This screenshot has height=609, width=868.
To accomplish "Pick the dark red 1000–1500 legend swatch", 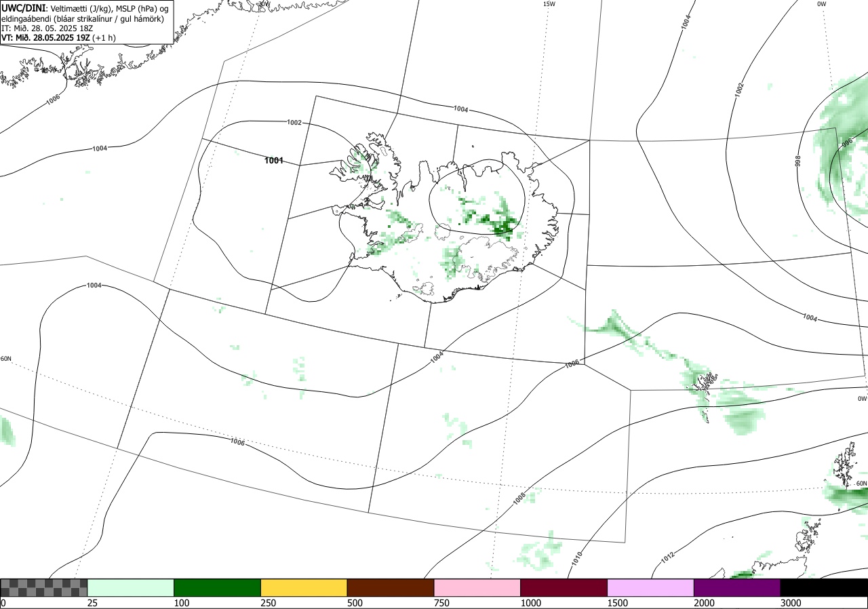I will coord(564,587).
